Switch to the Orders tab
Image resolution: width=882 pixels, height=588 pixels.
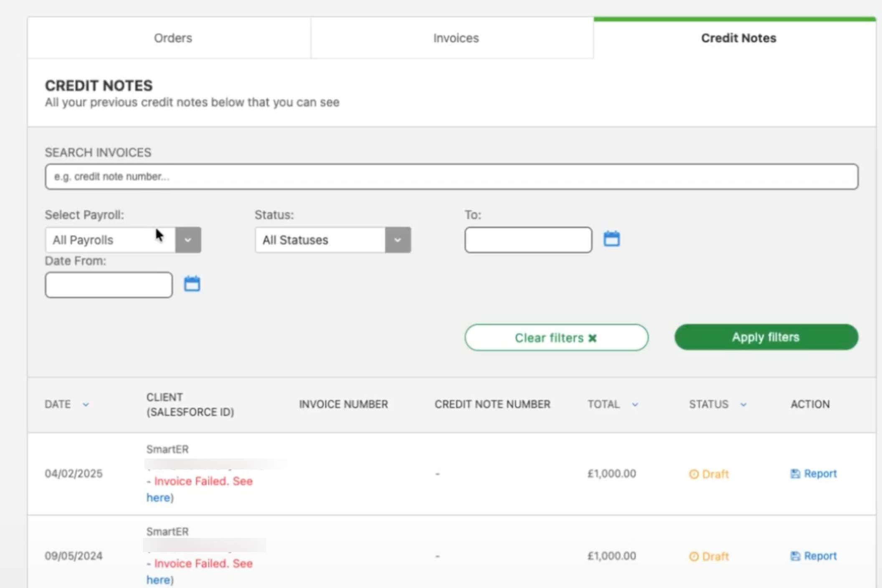point(172,38)
